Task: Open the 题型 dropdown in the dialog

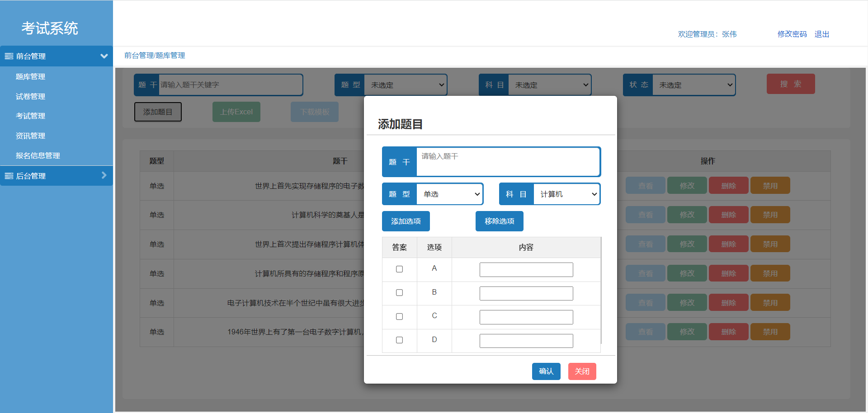Action: [x=450, y=194]
